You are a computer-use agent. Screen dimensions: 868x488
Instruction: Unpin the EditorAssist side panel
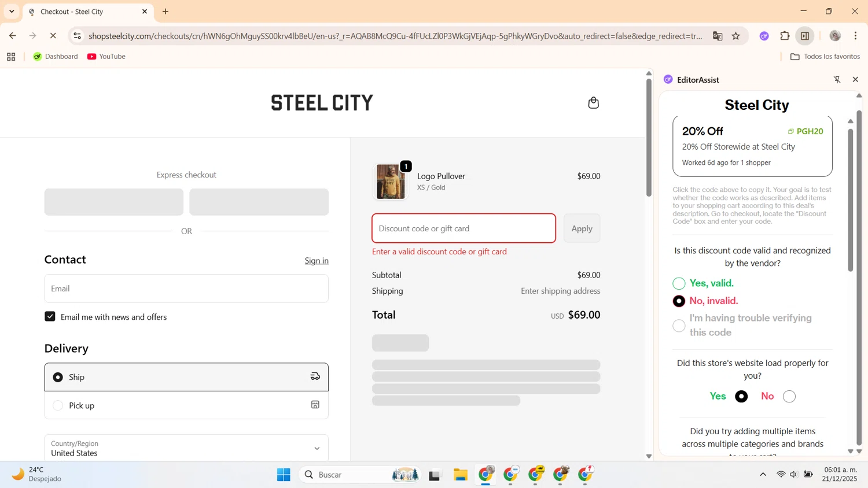pyautogui.click(x=837, y=80)
